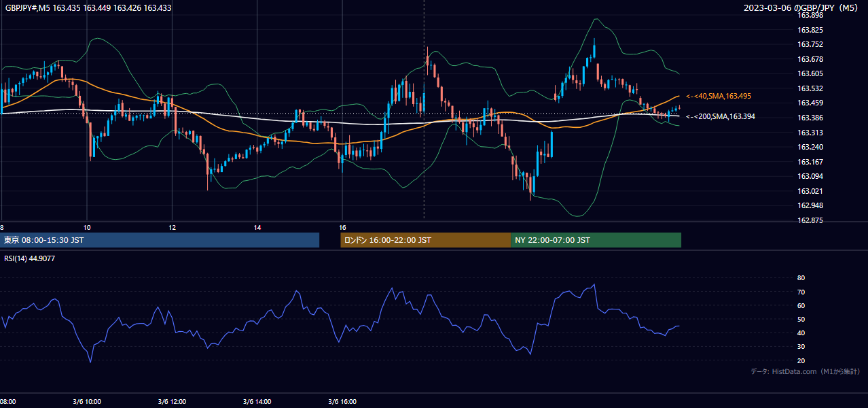
Task: Click the 163.898 price axis label
Action: click(x=810, y=16)
